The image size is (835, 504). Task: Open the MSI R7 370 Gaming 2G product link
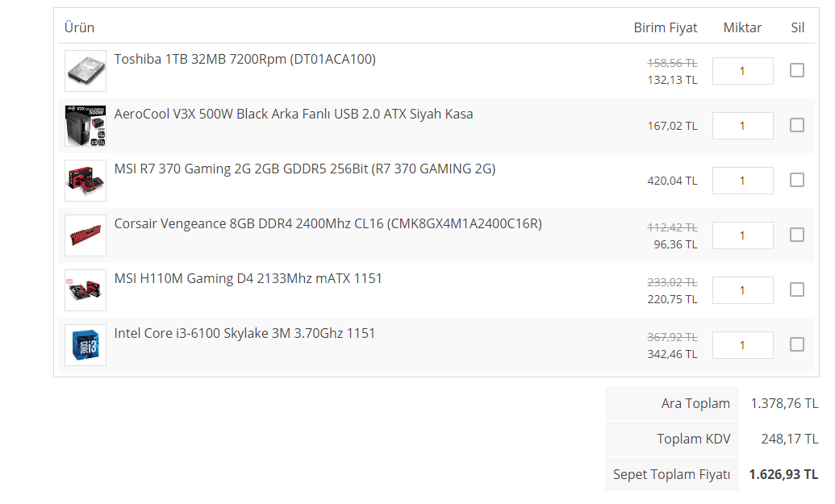pos(305,169)
